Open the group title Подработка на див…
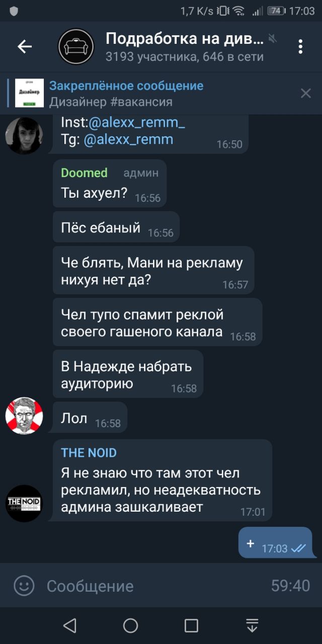 [x=185, y=39]
